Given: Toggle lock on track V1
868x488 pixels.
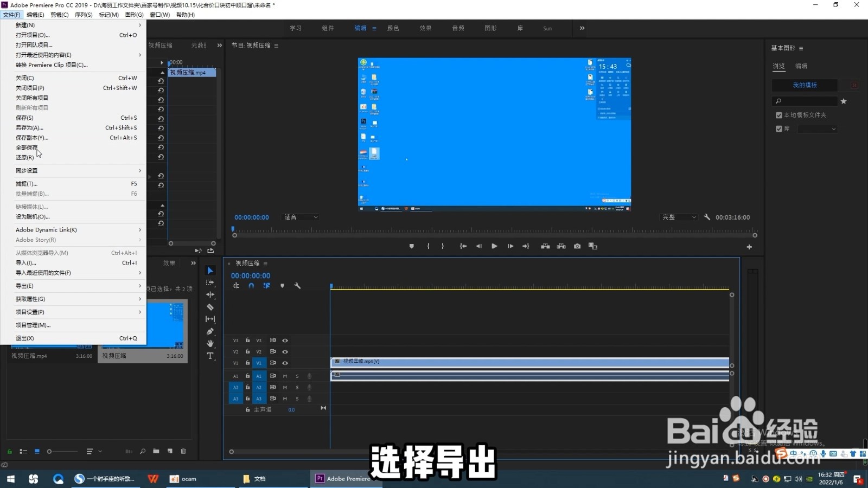Looking at the screenshot, I should pos(247,363).
